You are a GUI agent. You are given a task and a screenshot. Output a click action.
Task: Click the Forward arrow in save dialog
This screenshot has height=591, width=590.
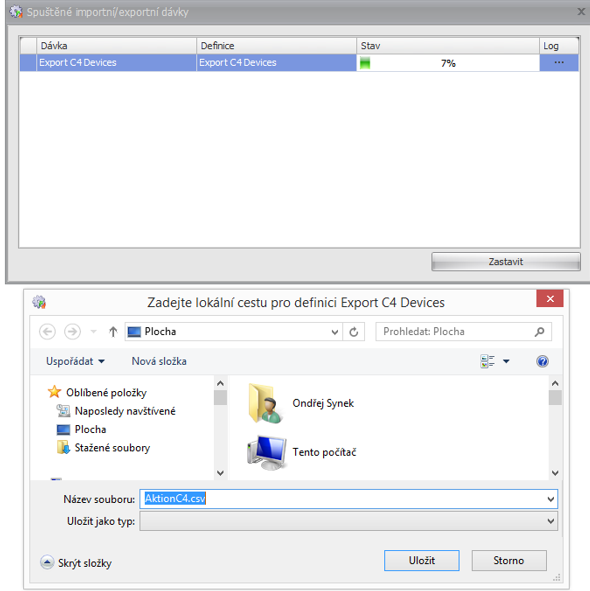tap(72, 332)
